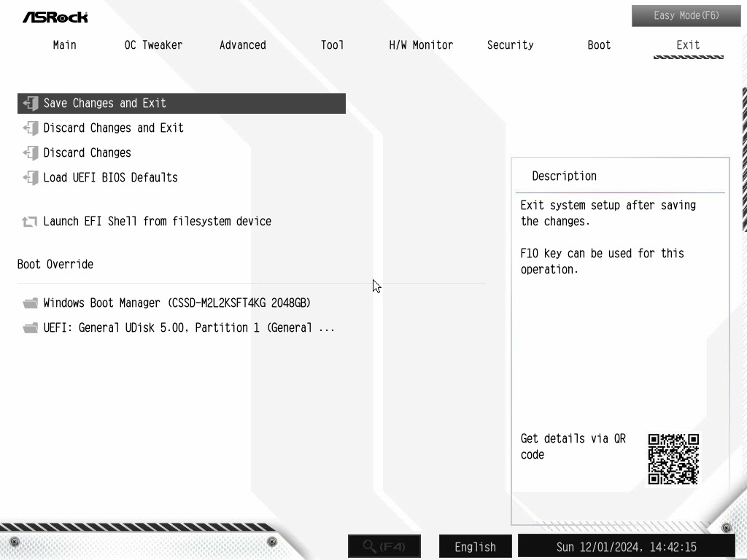Click the Launch EFI Shell arrow icon
Viewport: 747px width, 560px height.
click(x=29, y=222)
